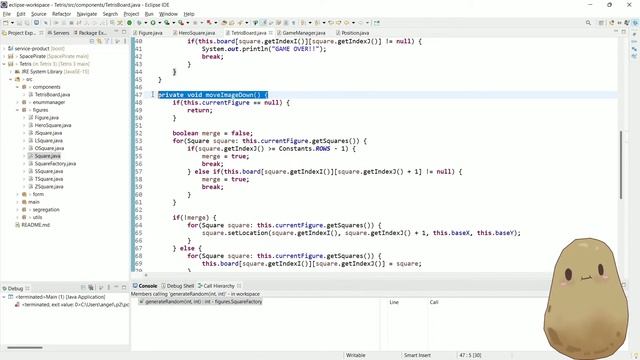Minimize the Package Explorer view
Viewport: 640px width, 360px height.
point(116,32)
